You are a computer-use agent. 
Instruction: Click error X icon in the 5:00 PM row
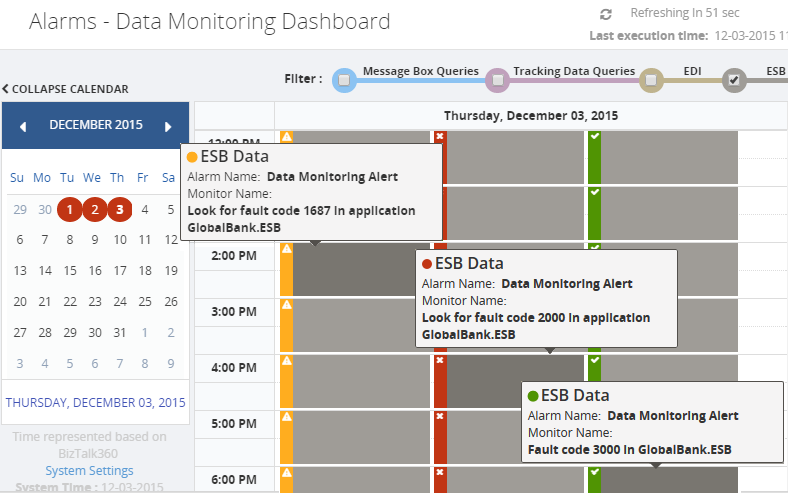440,416
